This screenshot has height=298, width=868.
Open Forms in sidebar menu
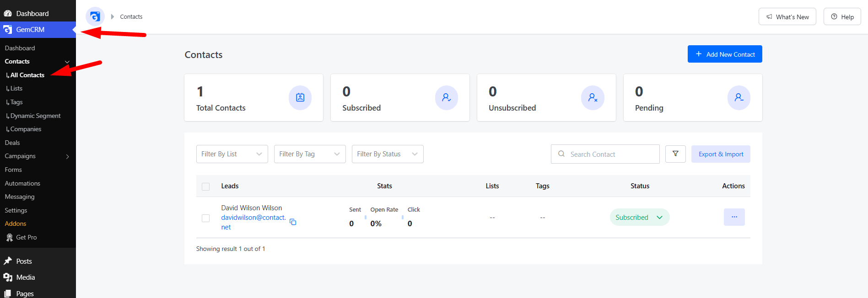13,170
